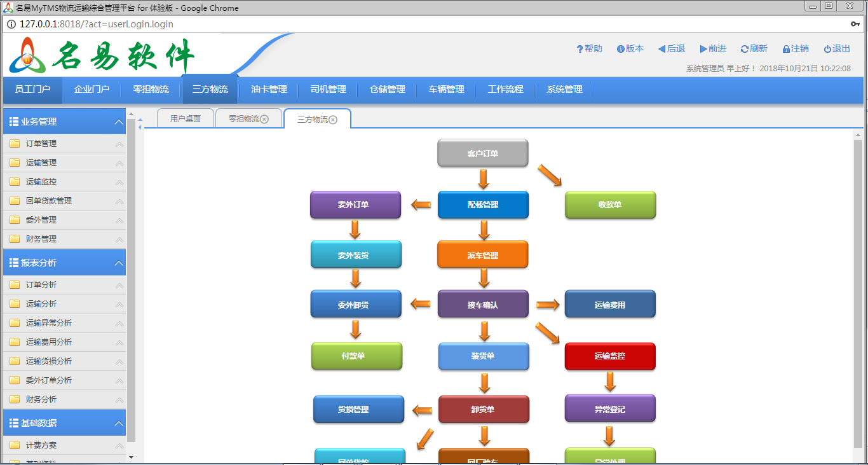Screen dimensions: 868x465
Task: Expand the 订单管理 row chevron
Action: (x=119, y=144)
